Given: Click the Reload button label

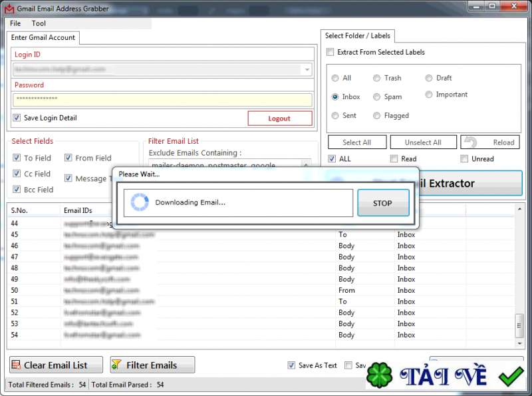Looking at the screenshot, I should tap(503, 142).
